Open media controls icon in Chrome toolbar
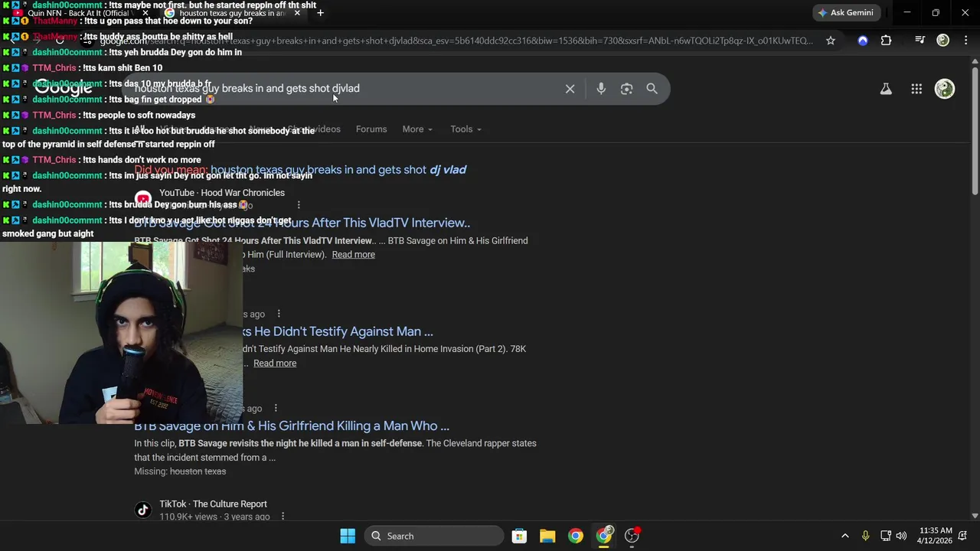This screenshot has height=551, width=980. coord(920,41)
